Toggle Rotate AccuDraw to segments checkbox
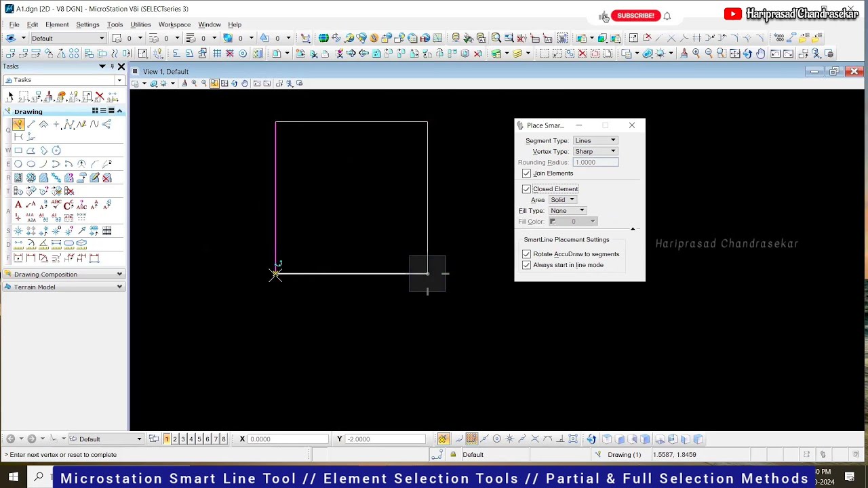868x488 pixels. point(526,254)
